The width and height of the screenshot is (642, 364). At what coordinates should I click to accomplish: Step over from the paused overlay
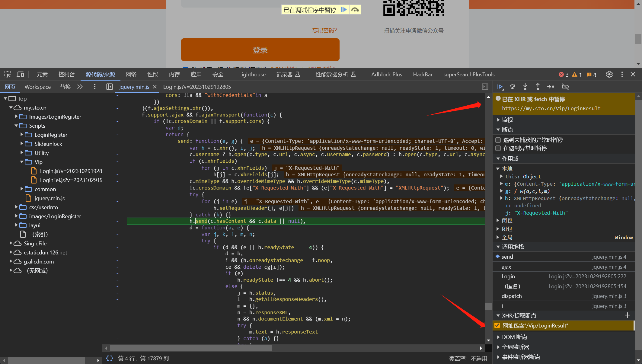click(355, 10)
